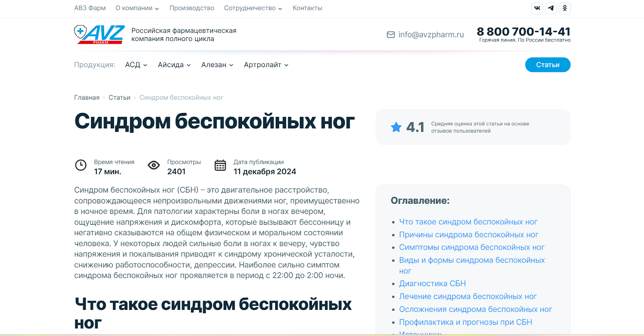The image size is (644, 336).
Task: Click the envelope email icon
Action: click(x=390, y=35)
